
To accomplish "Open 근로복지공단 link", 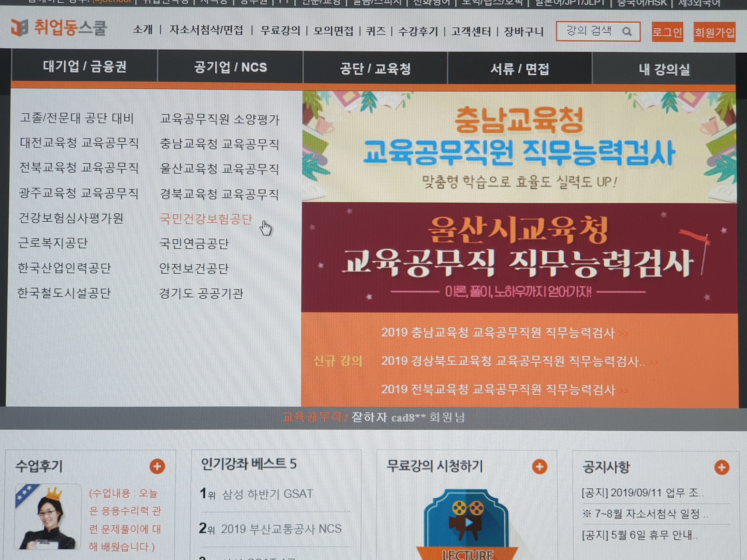I will point(53,243).
